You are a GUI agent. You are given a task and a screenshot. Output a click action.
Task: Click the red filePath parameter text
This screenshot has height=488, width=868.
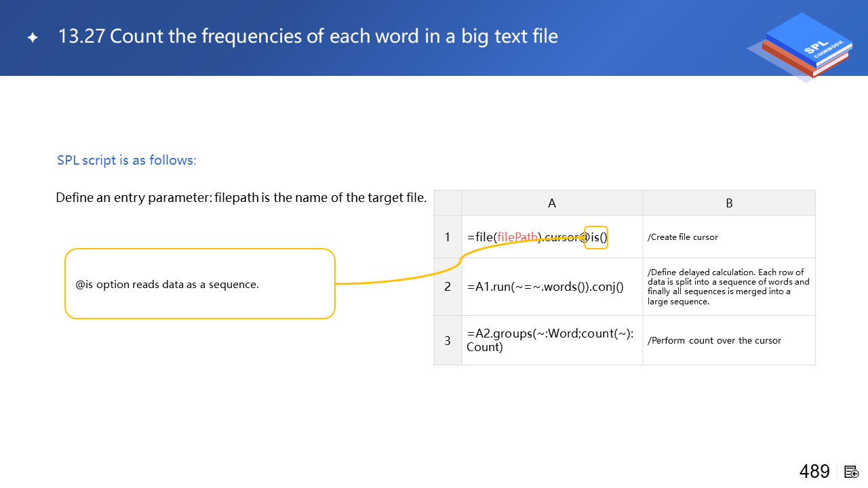click(x=517, y=237)
